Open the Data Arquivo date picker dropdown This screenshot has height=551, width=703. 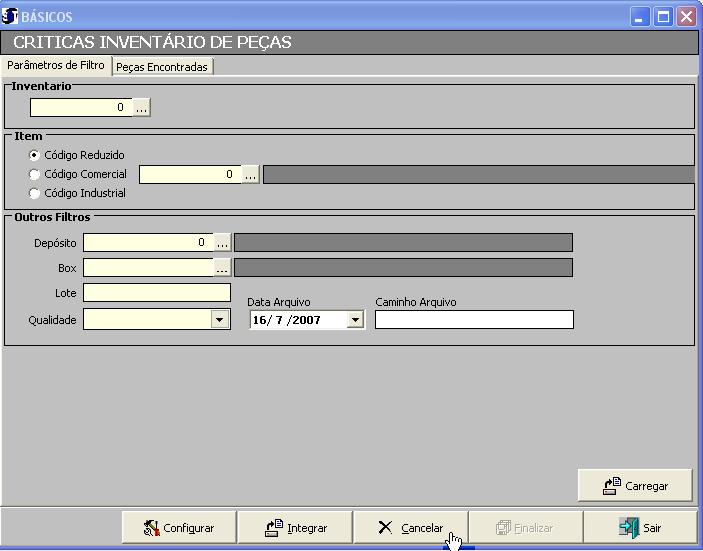tap(355, 320)
